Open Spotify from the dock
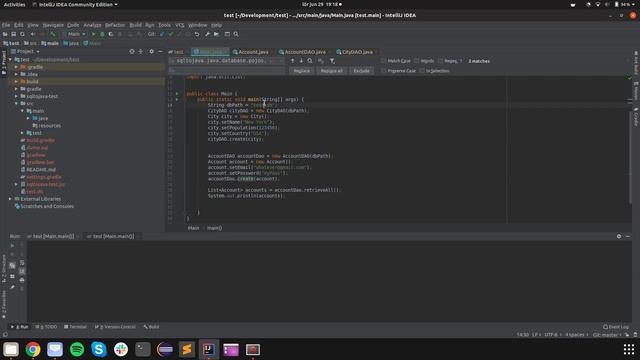The image size is (640, 360). coord(77,349)
